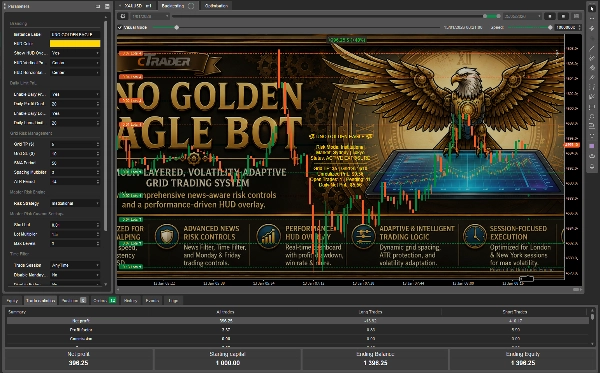Click the second playback button after end date

pos(563,16)
